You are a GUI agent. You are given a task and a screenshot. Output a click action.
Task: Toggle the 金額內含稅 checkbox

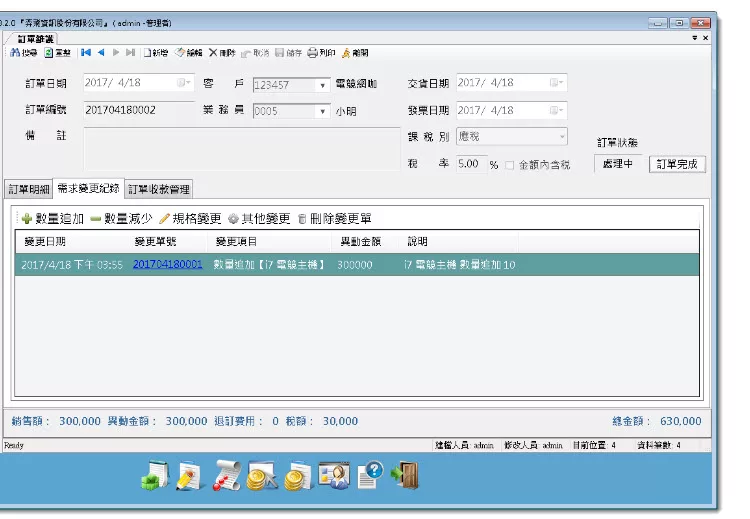tap(510, 164)
